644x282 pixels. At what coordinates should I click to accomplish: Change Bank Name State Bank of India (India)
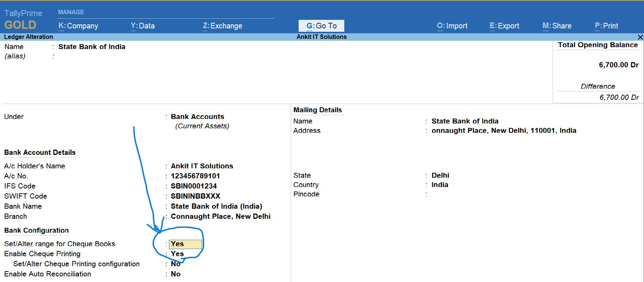click(x=217, y=206)
